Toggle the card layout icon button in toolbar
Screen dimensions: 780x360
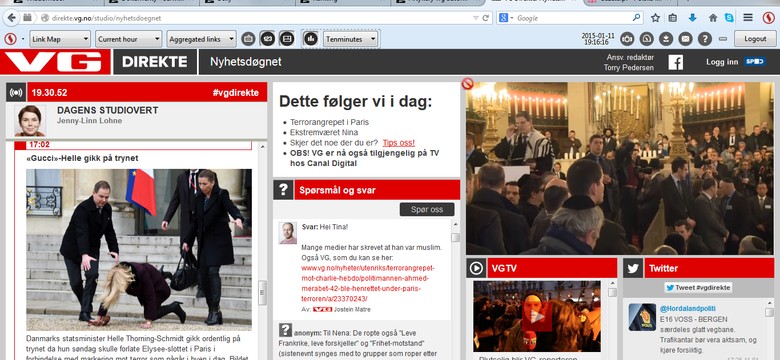coord(287,38)
